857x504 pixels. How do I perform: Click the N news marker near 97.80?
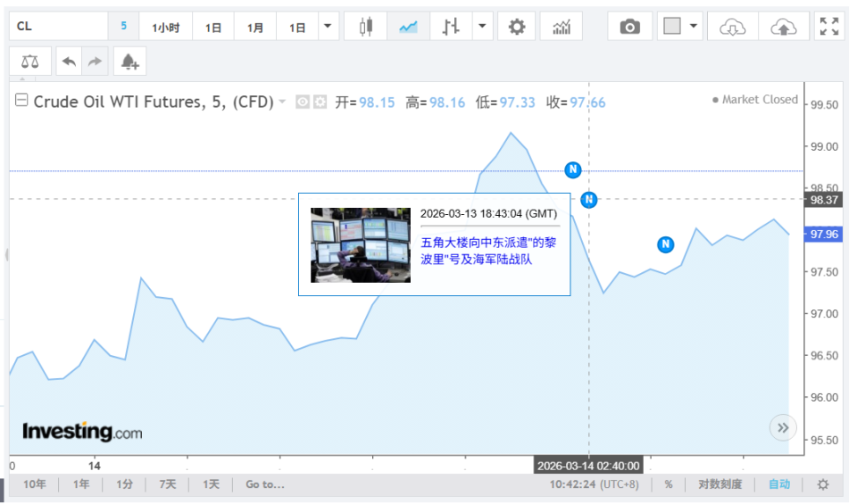point(665,244)
